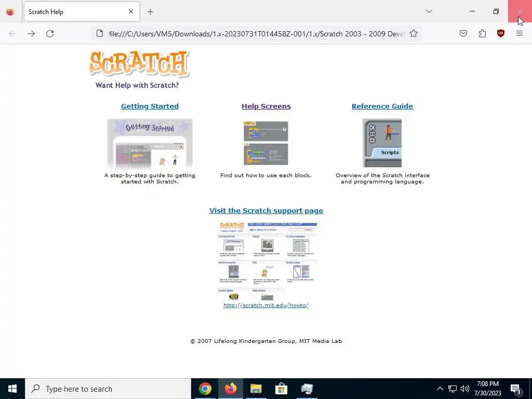532x399 pixels.
Task: Open the notification center with 3 alerts
Action: click(x=516, y=389)
